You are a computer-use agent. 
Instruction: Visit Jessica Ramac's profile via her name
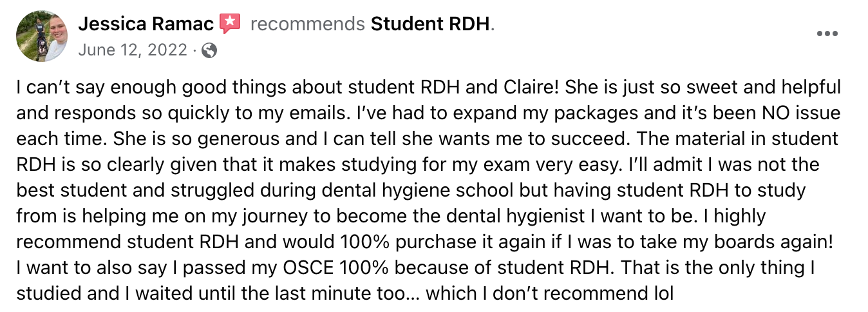(146, 24)
